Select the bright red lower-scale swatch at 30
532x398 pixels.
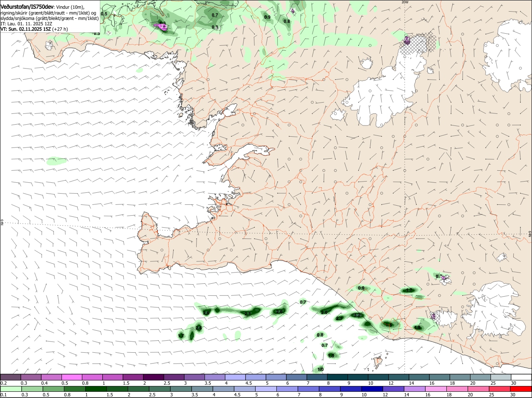click(x=521, y=389)
